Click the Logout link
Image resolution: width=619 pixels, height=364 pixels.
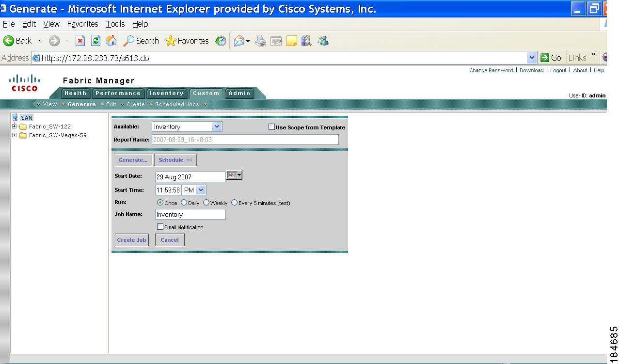click(x=558, y=70)
